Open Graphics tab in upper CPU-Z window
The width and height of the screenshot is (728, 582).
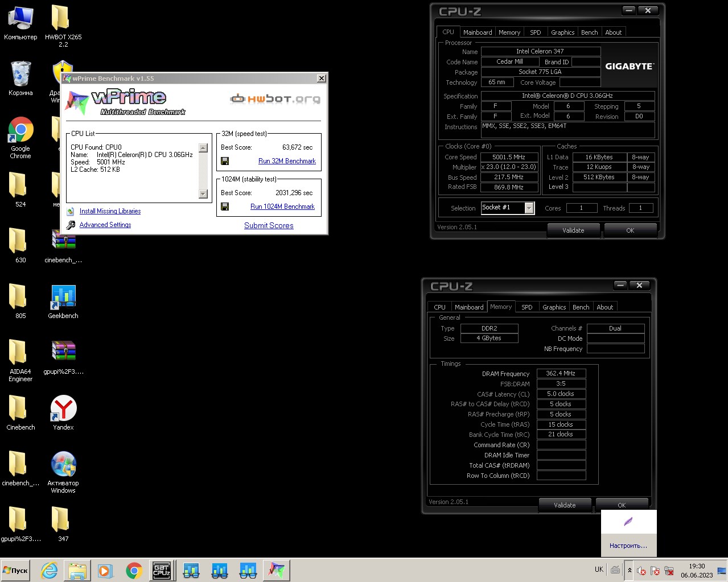click(563, 32)
